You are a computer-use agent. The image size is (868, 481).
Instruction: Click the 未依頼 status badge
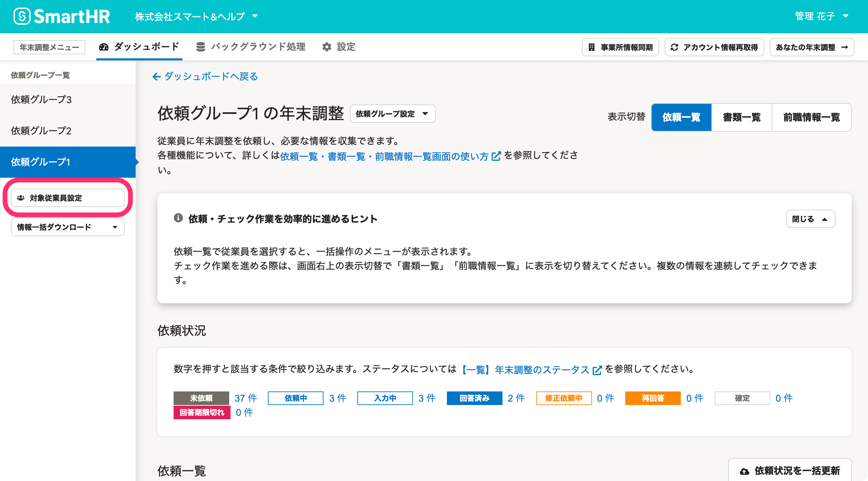coord(201,398)
